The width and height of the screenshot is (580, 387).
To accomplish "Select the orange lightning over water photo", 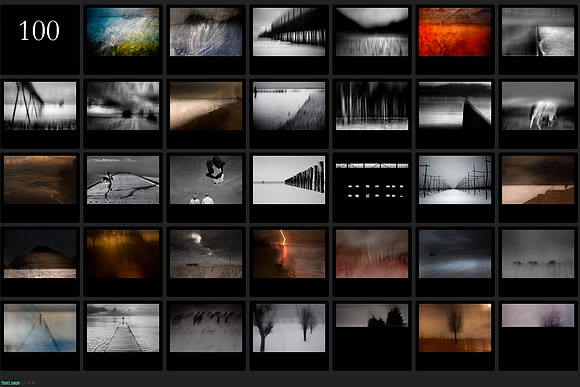I will click(x=289, y=254).
